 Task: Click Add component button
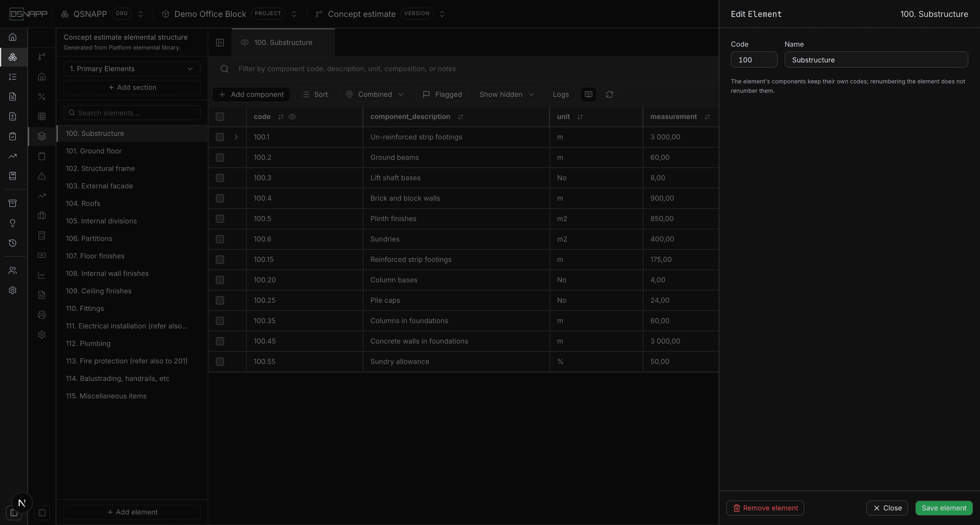click(251, 94)
